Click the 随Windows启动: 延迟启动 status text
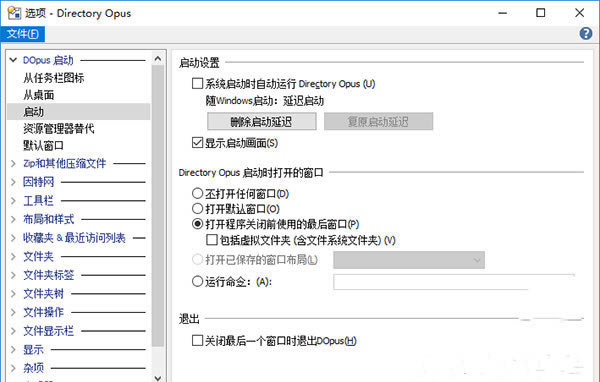 point(265,101)
